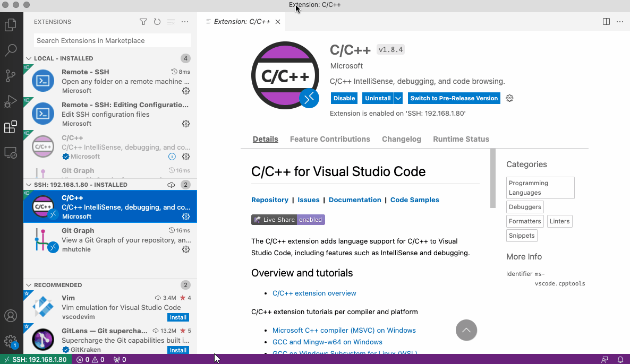Open the feedback icon in status bar

coord(605,360)
